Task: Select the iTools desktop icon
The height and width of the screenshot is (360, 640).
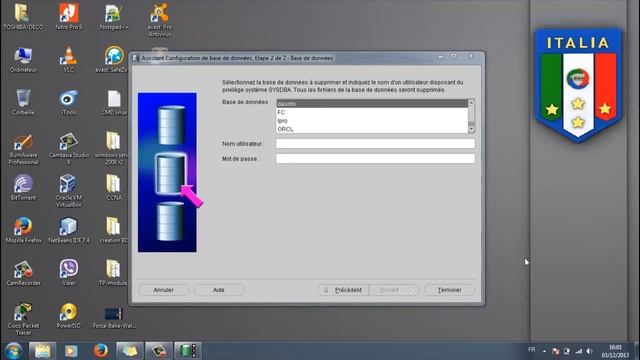Action: tap(69, 102)
